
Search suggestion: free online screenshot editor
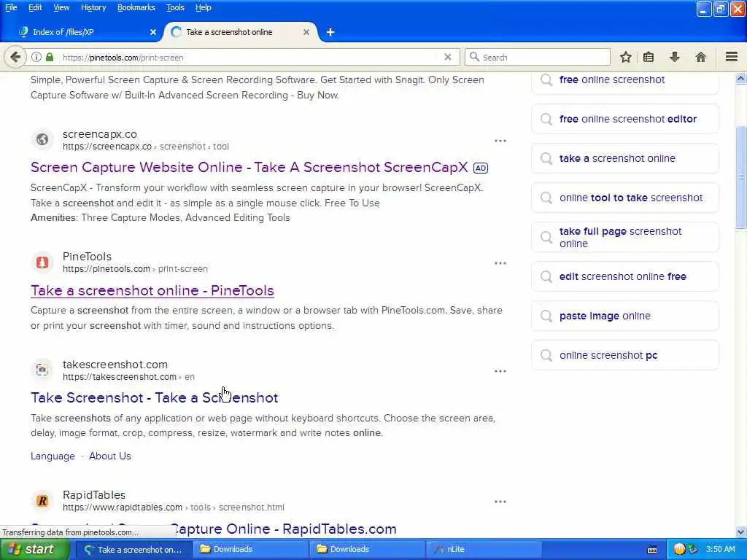(x=625, y=119)
